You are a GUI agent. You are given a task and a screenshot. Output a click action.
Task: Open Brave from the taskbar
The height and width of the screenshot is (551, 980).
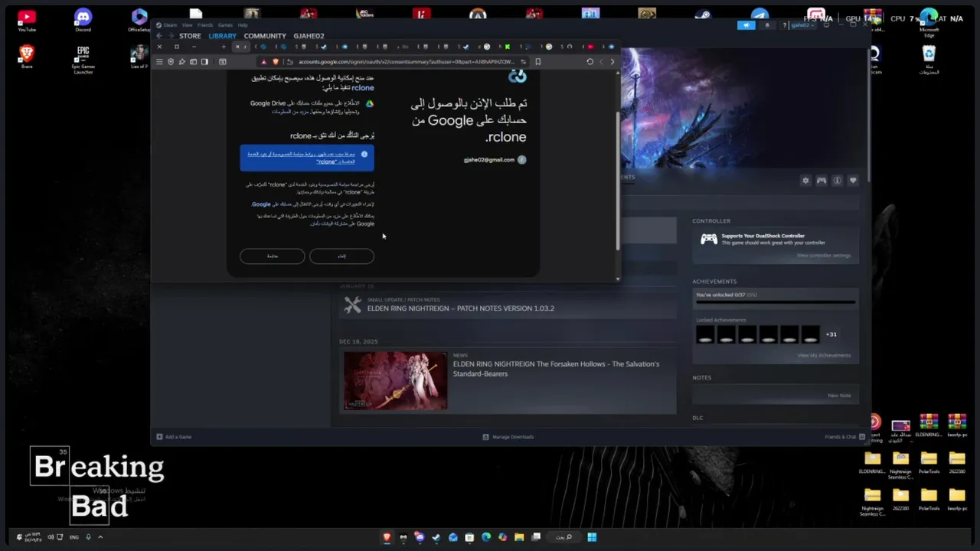tap(387, 537)
